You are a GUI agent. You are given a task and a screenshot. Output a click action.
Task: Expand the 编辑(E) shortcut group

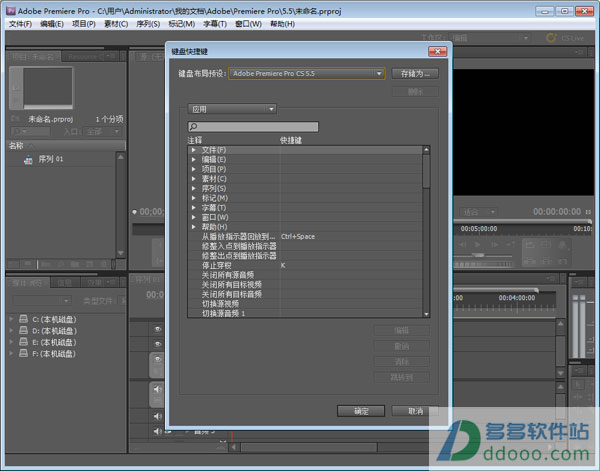click(194, 160)
